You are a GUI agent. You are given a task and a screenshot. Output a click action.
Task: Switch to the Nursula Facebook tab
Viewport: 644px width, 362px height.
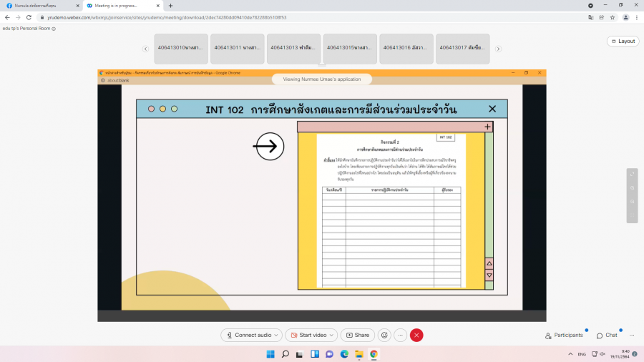tap(41, 5)
